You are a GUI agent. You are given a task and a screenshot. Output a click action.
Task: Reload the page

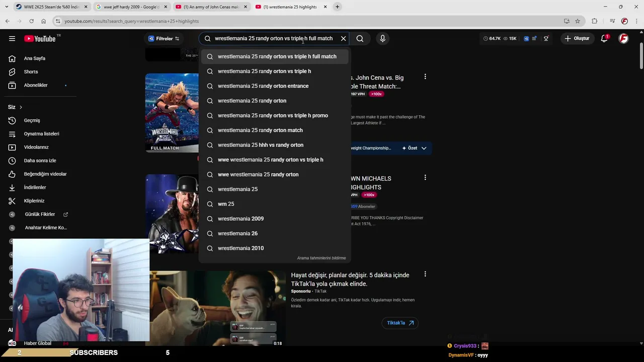31,21
